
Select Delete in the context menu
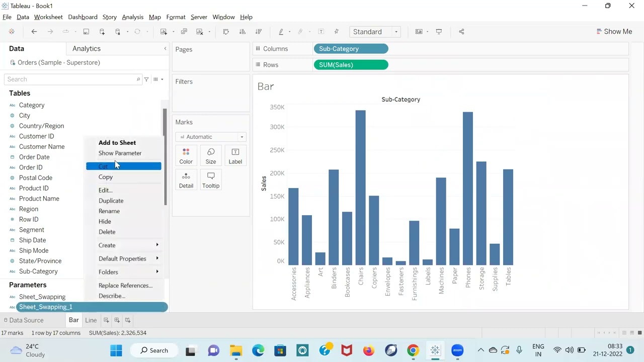click(x=107, y=232)
